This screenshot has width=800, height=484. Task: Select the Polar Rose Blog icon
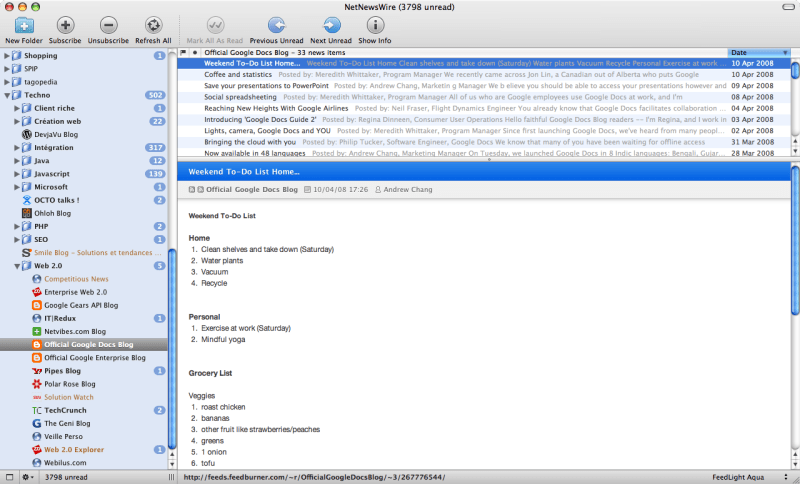[37, 384]
